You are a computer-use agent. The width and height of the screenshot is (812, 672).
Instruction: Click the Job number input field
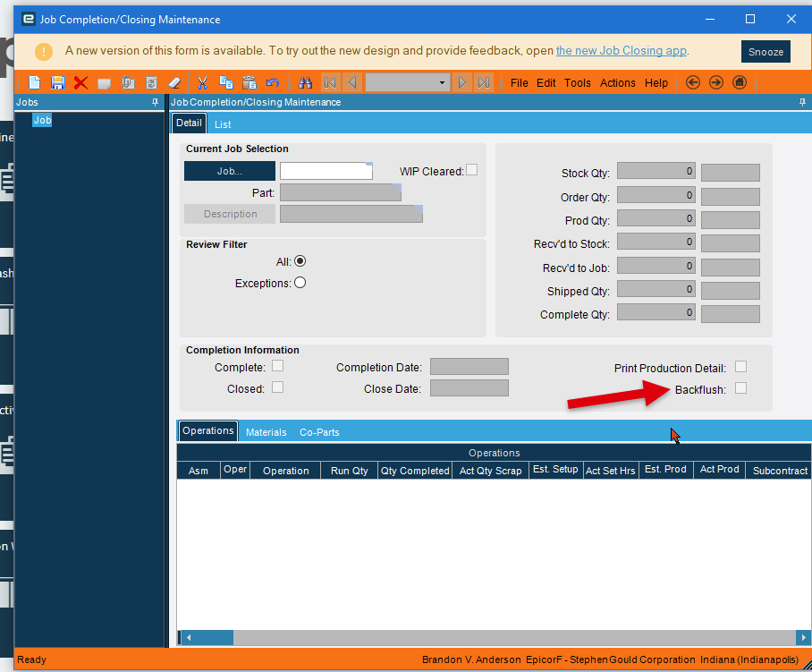pos(326,171)
